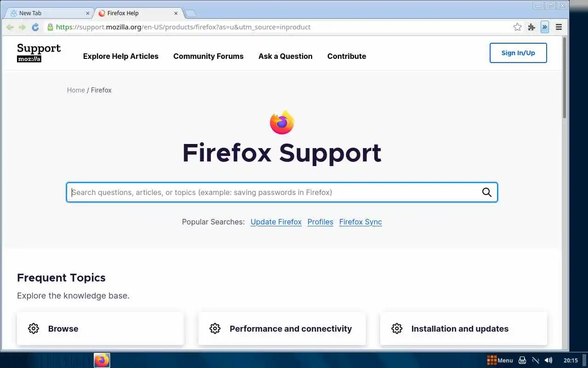
Task: Open the browser hamburger menu
Action: [559, 27]
